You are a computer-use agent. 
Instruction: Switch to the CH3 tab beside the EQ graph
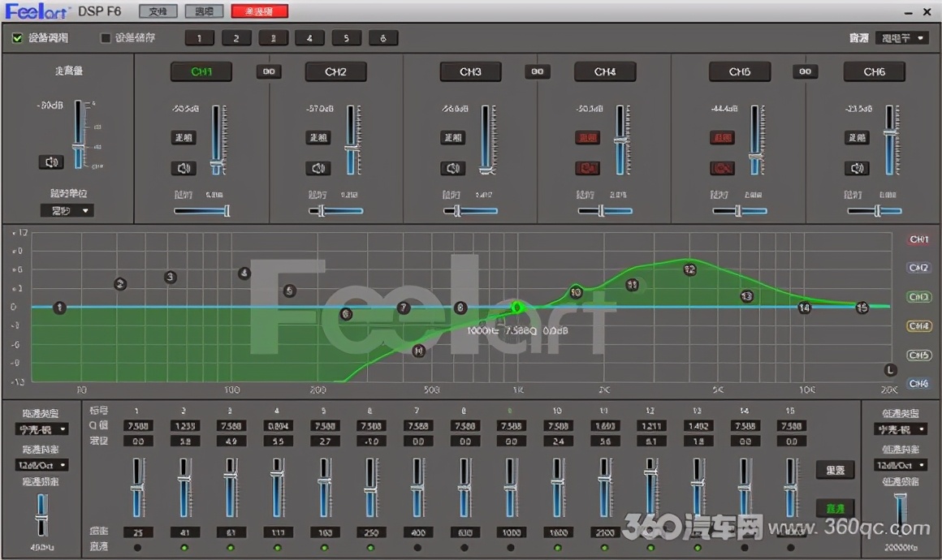point(918,297)
